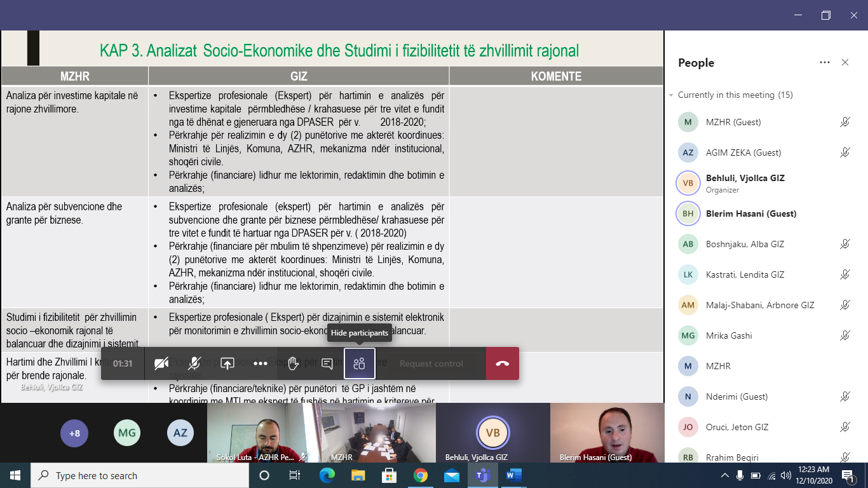Viewport: 868px width, 488px height.
Task: Hide the participants panel via toolbar icon
Action: pyautogui.click(x=359, y=363)
